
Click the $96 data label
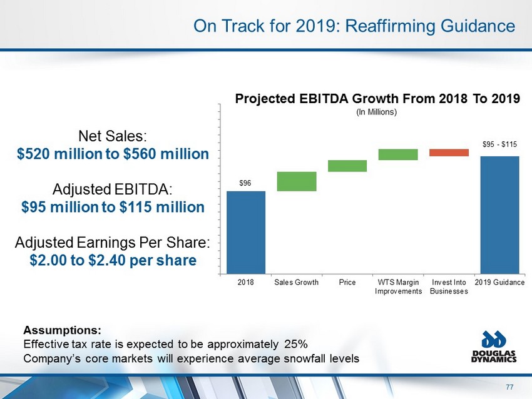pyautogui.click(x=246, y=183)
